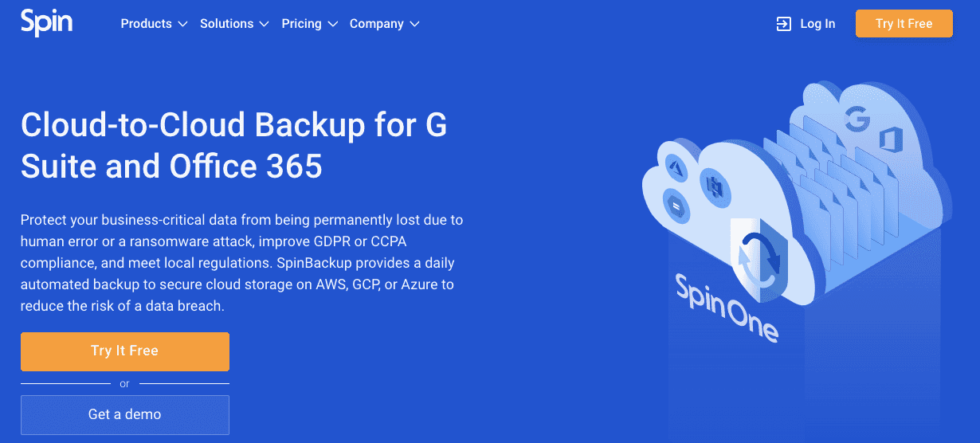The height and width of the screenshot is (443, 980).
Task: Open the Company menu
Action: point(377,24)
